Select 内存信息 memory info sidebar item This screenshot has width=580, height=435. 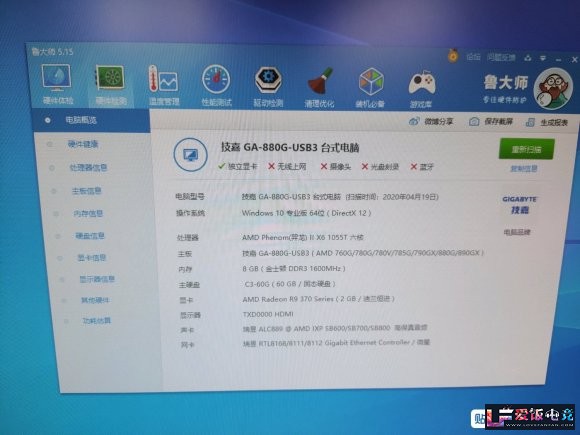coord(88,213)
